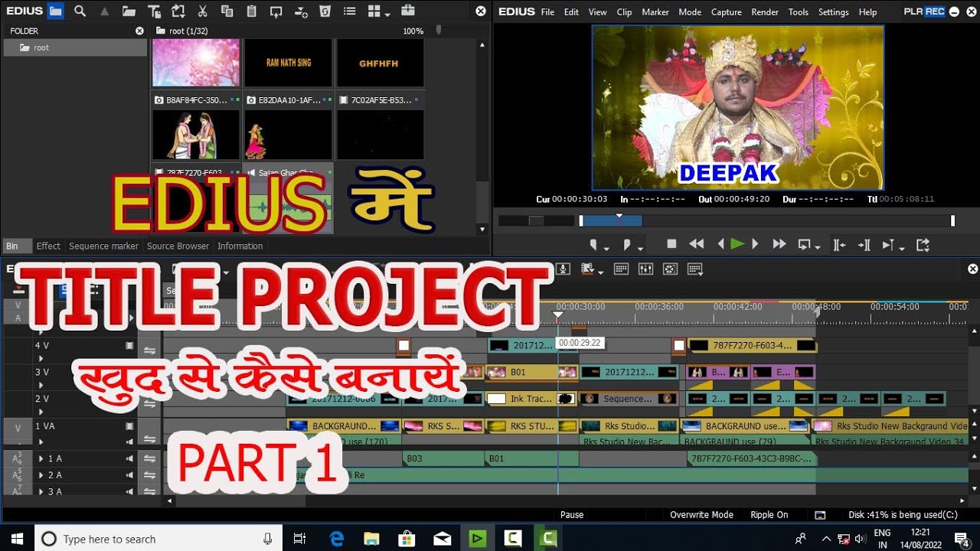Screen dimensions: 980x551
Task: Click the Export icon in player
Action: (x=923, y=245)
